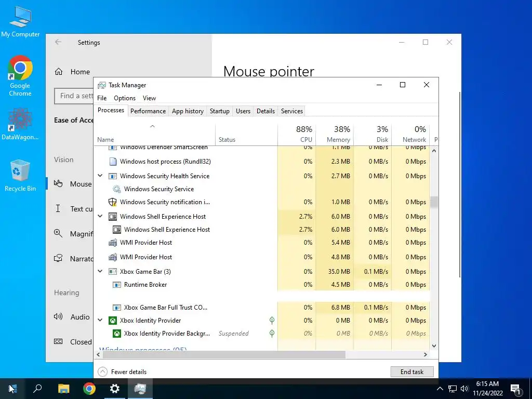Click the leaf status icon on Suspended row
Viewport: 532px width, 399px height.
[x=272, y=333]
